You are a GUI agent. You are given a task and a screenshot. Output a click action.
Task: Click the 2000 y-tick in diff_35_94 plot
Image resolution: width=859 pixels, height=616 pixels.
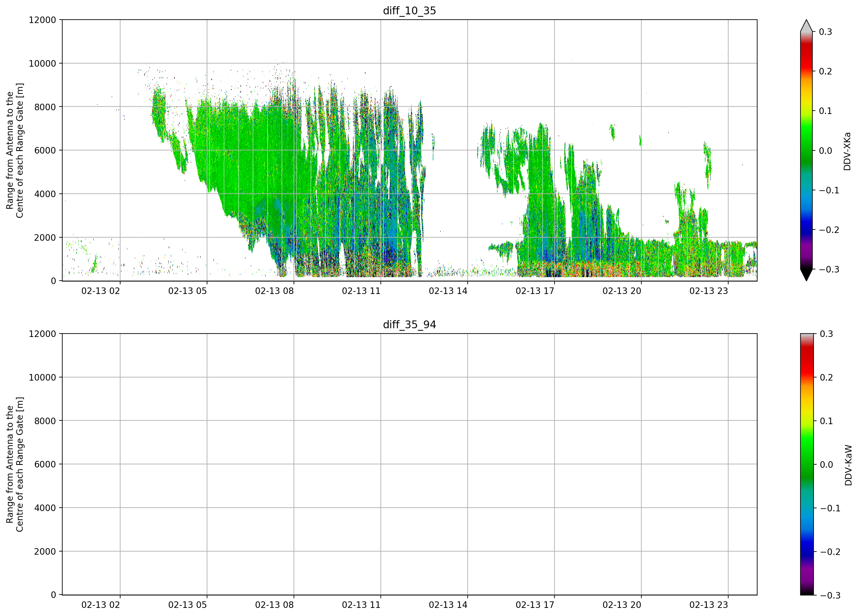click(45, 552)
